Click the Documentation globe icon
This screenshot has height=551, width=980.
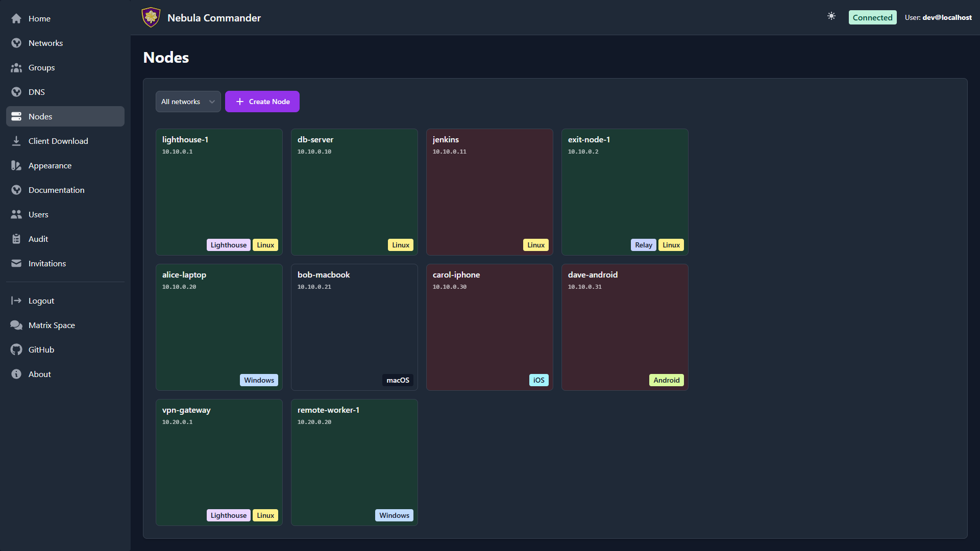[16, 190]
